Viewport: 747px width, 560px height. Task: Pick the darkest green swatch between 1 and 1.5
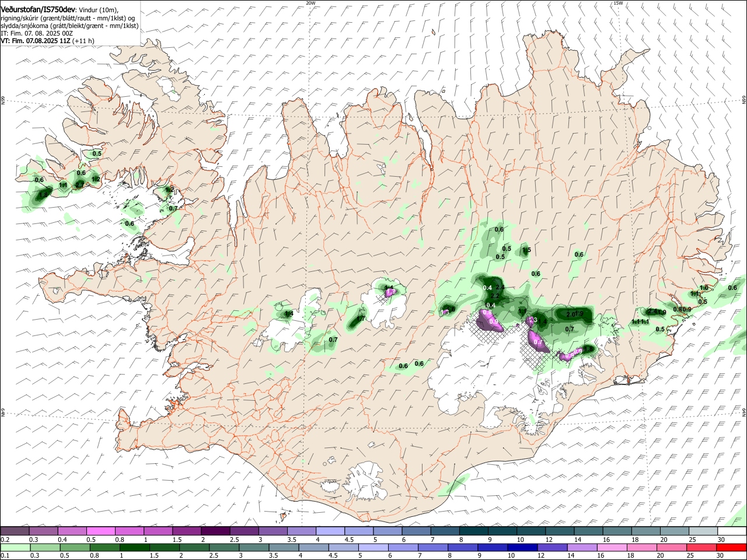[x=135, y=547]
